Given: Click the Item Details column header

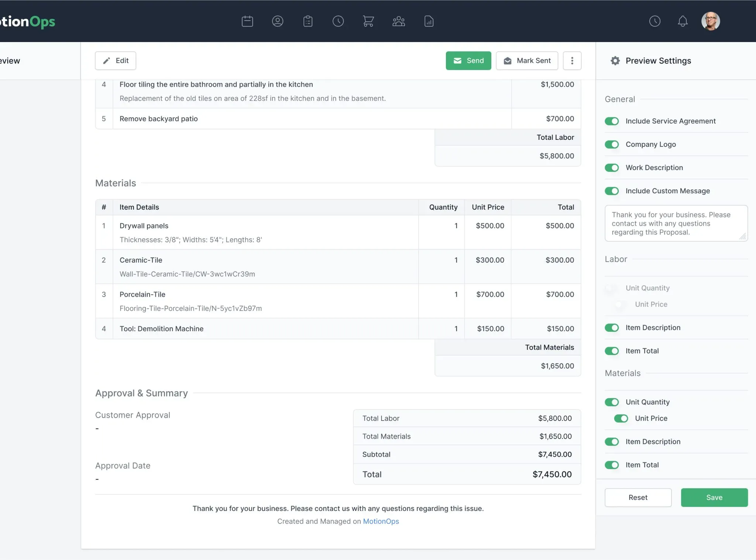Looking at the screenshot, I should 139,207.
